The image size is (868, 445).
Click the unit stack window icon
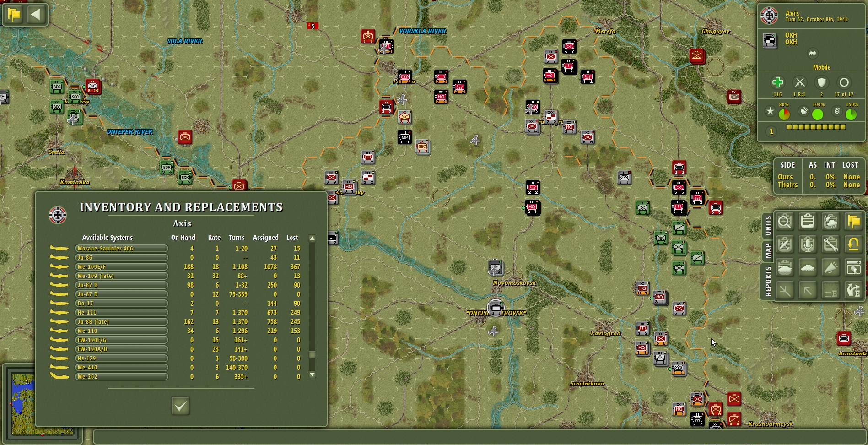[x=853, y=268]
